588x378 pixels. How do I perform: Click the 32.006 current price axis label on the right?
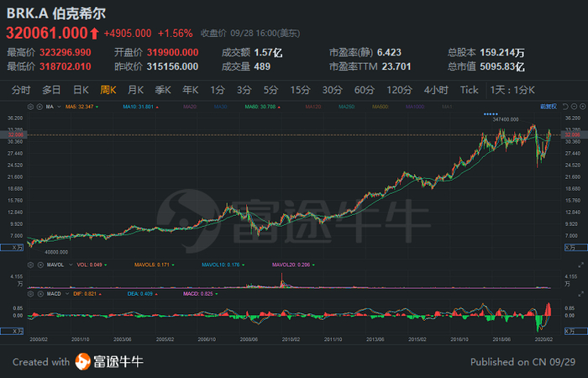(573, 134)
